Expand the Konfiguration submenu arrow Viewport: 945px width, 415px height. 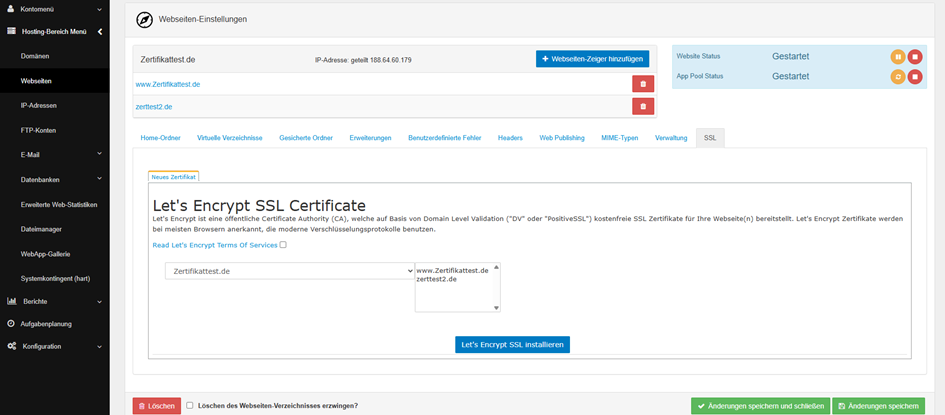tap(99, 346)
